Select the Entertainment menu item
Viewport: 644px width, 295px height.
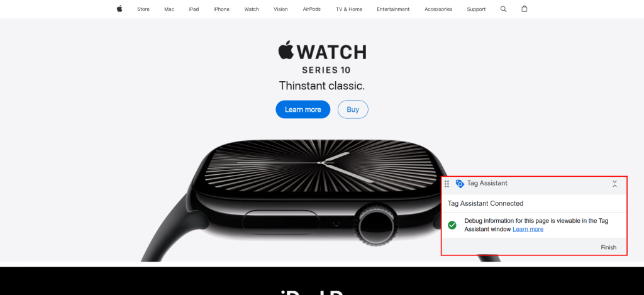pyautogui.click(x=393, y=9)
